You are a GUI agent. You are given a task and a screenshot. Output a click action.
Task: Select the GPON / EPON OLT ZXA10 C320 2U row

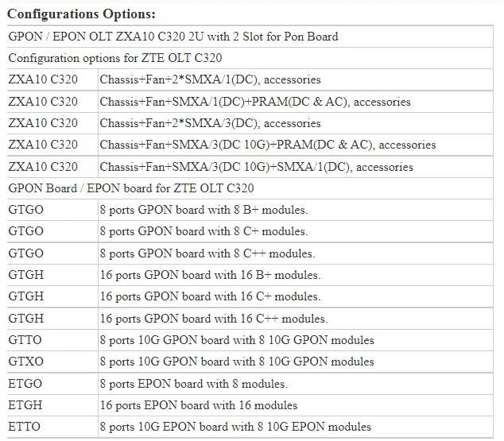(x=173, y=37)
